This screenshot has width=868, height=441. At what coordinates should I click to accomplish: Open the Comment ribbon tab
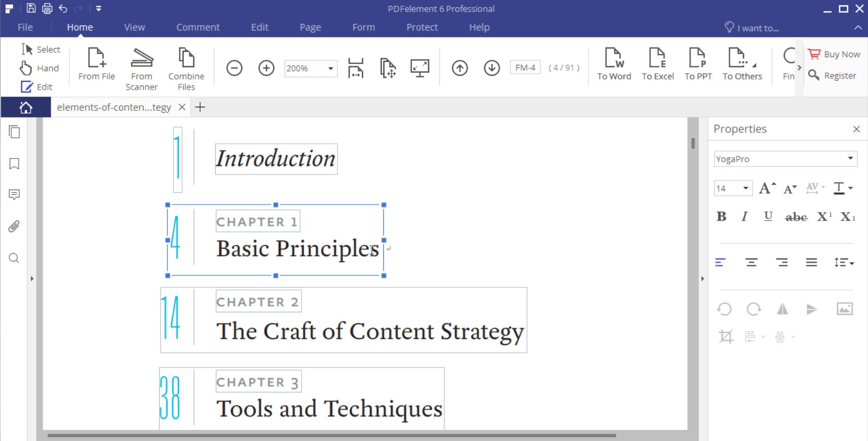coord(198,27)
